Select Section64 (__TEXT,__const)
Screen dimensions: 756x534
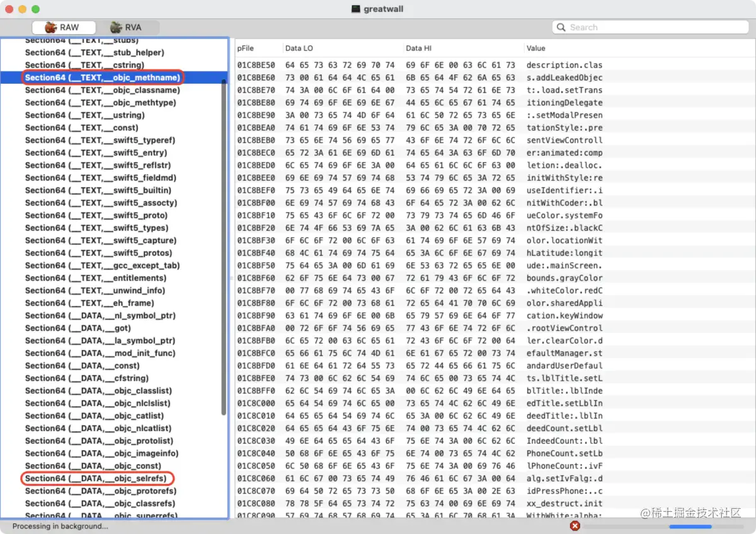pyautogui.click(x=82, y=128)
